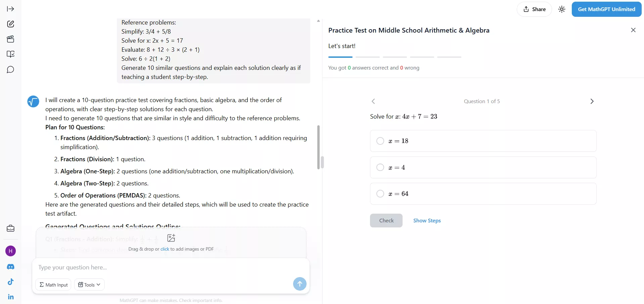Select the answer x = 64
This screenshot has height=304, width=644.
pyautogui.click(x=380, y=193)
